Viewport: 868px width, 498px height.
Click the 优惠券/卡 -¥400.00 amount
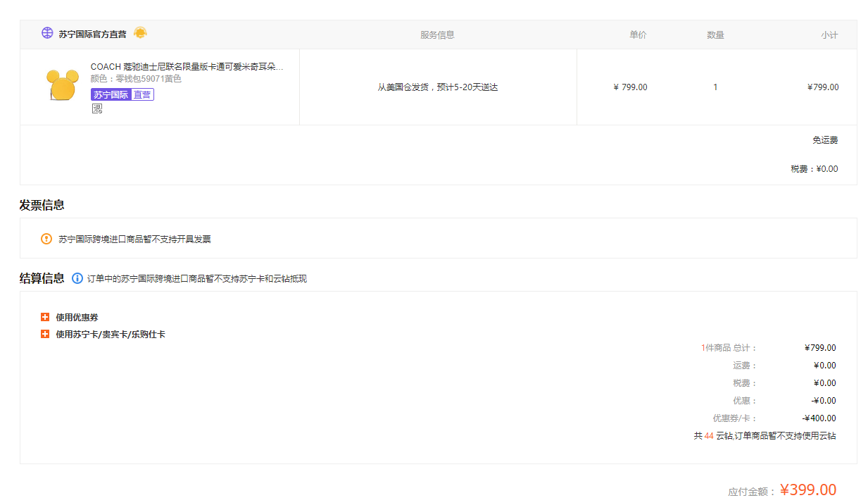tap(819, 418)
